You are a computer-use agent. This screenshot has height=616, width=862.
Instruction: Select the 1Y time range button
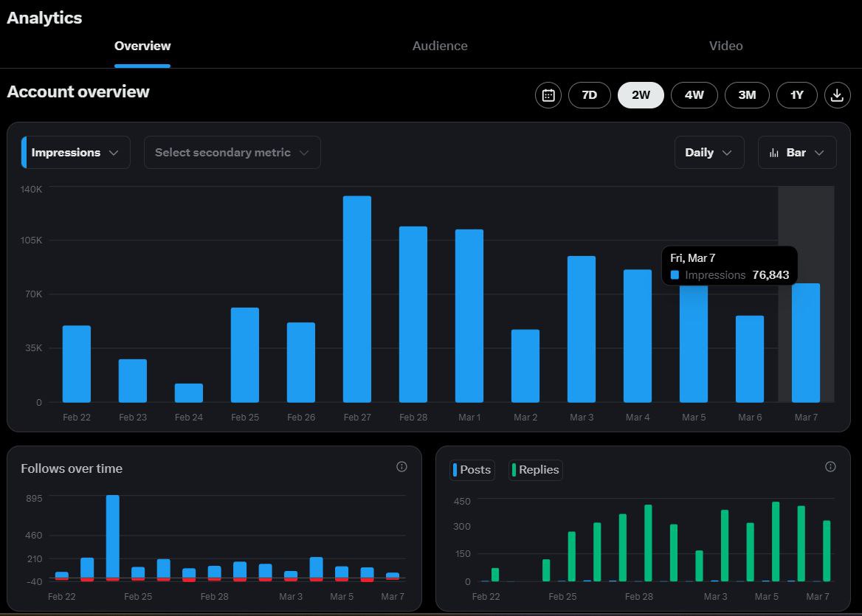(796, 95)
